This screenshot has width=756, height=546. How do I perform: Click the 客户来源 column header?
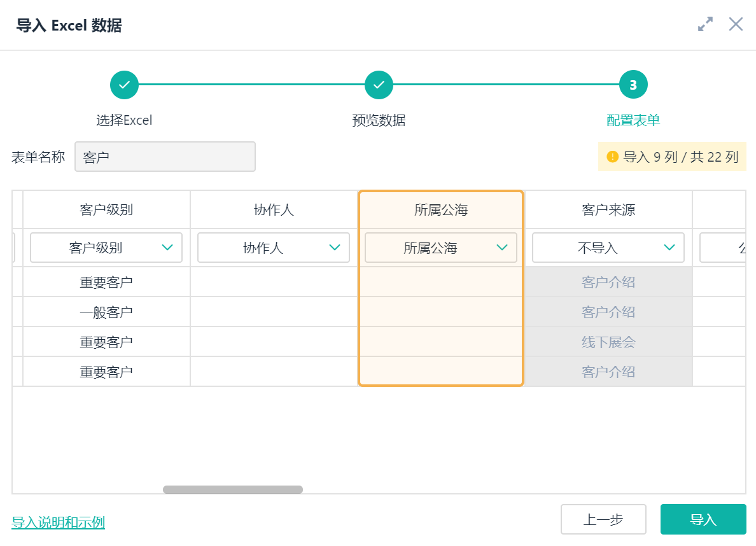click(608, 210)
